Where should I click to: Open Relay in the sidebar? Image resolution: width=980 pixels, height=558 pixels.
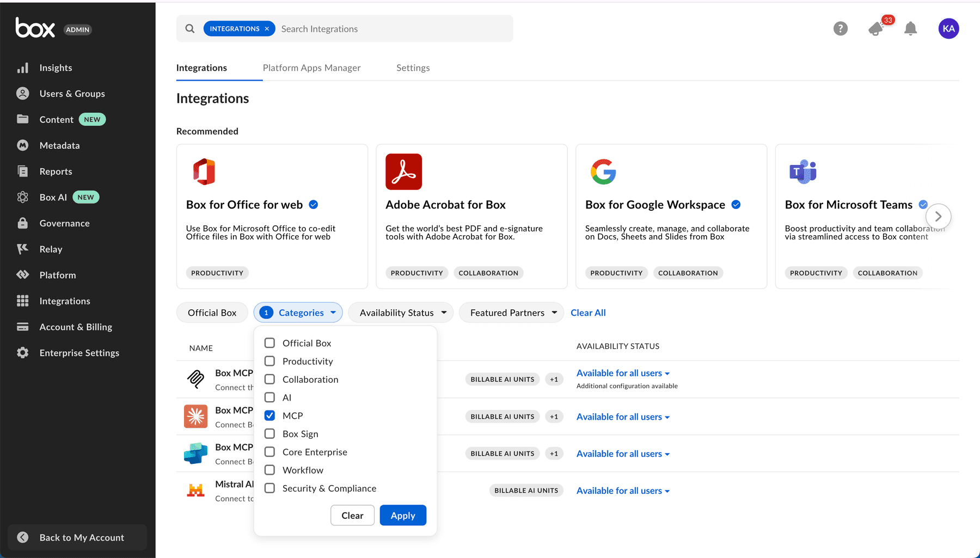pos(51,249)
